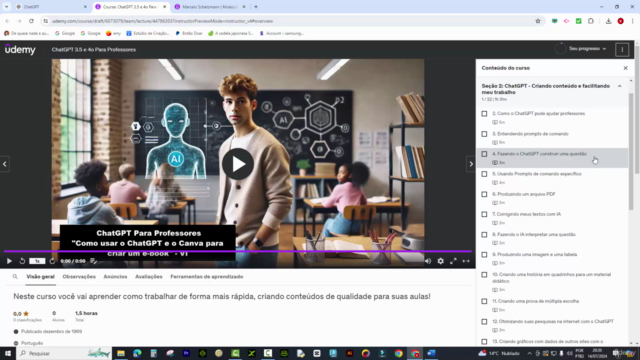Open a new browser tab with plus

click(x=256, y=7)
